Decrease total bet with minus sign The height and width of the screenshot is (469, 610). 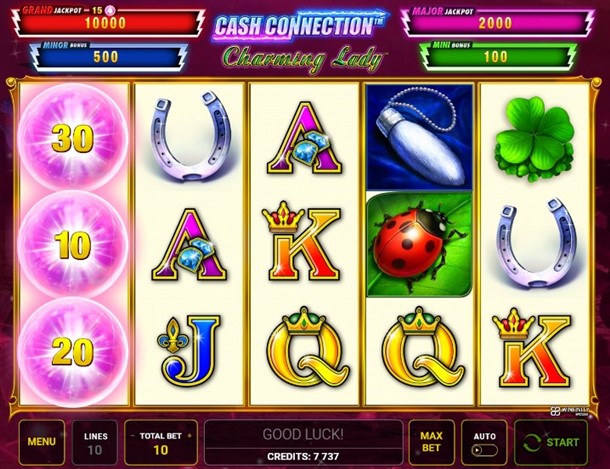tap(133, 436)
